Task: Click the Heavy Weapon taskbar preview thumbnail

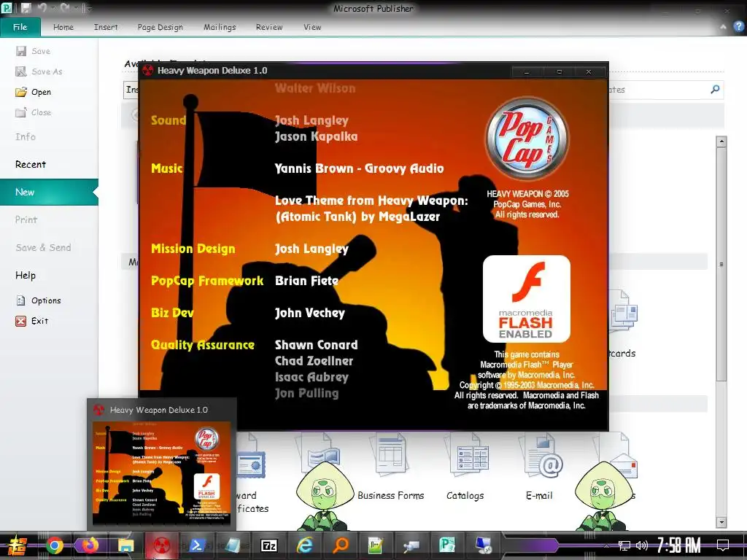Action: [161, 472]
